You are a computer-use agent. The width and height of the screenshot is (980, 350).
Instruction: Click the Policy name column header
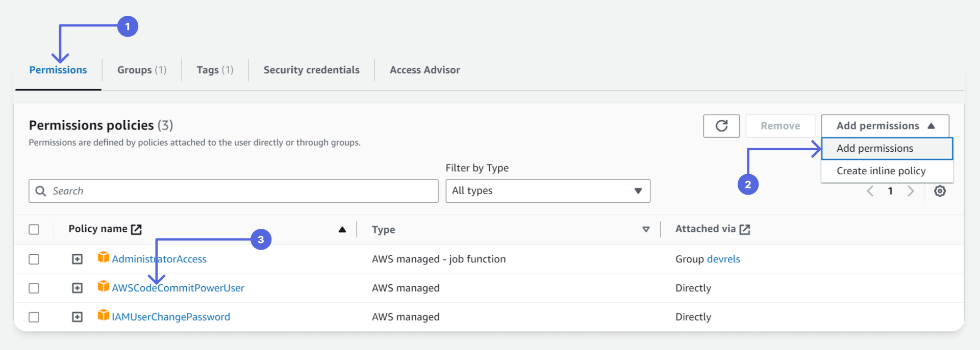(98, 229)
